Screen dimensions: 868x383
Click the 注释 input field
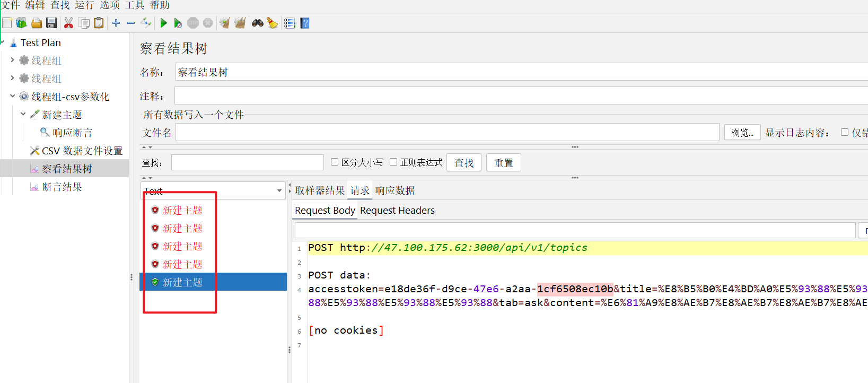pos(521,95)
